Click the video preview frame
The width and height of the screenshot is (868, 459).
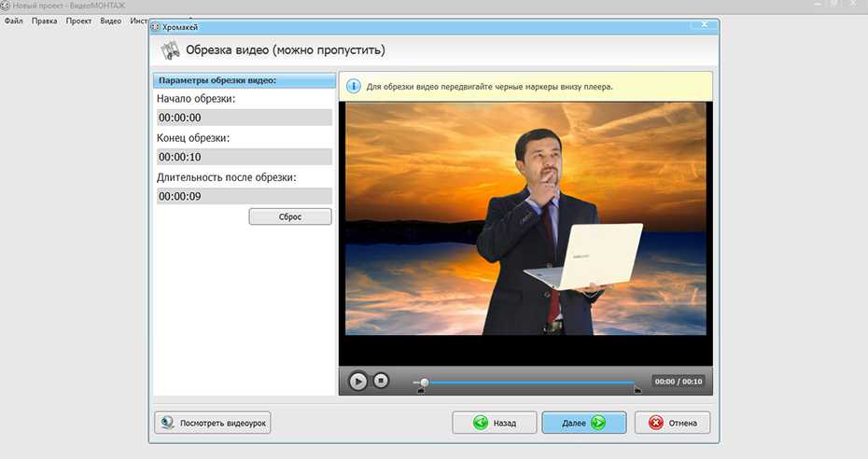tap(525, 218)
